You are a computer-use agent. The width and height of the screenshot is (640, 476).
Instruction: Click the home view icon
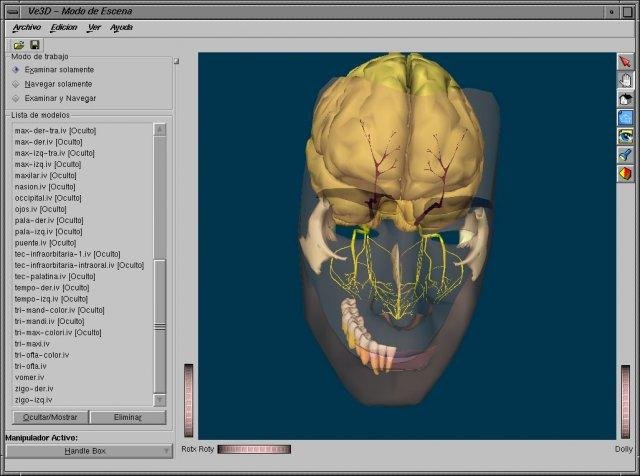click(x=625, y=99)
